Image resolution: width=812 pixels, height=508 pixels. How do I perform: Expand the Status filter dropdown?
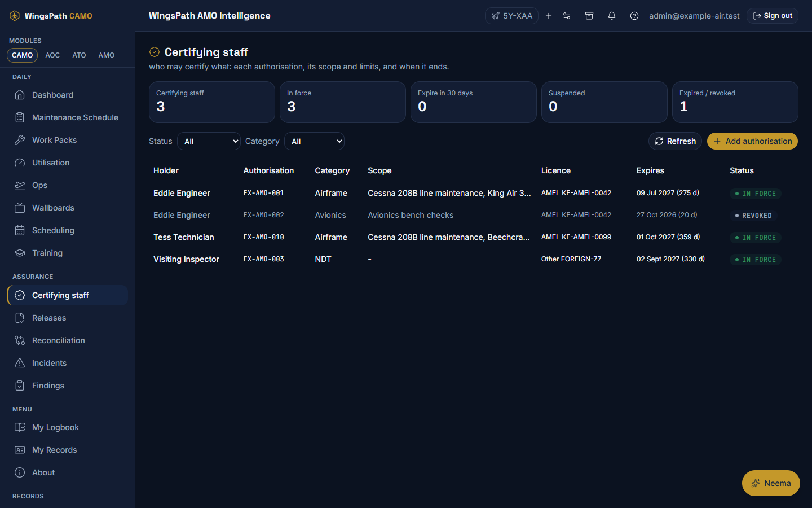[x=209, y=141]
